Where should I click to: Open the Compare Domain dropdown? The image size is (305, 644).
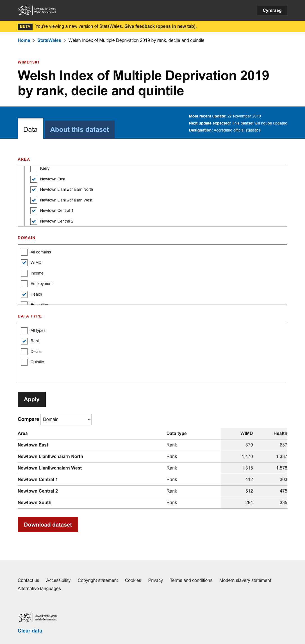(66, 419)
